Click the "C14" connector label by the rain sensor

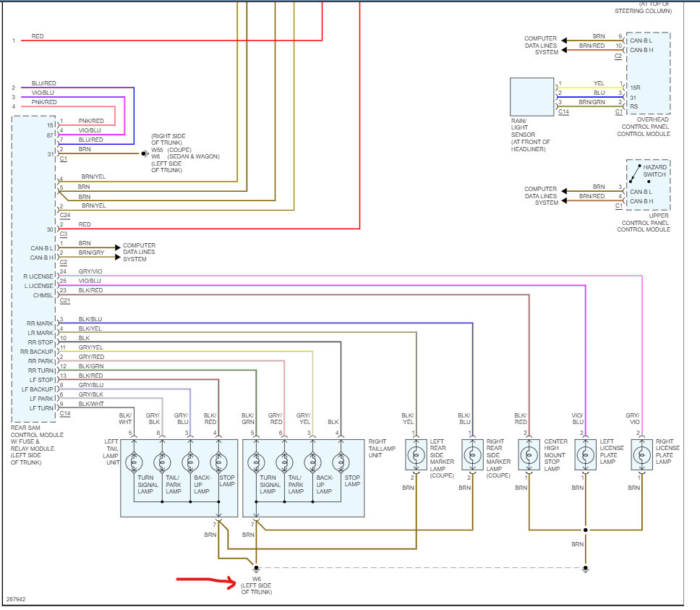(x=564, y=111)
